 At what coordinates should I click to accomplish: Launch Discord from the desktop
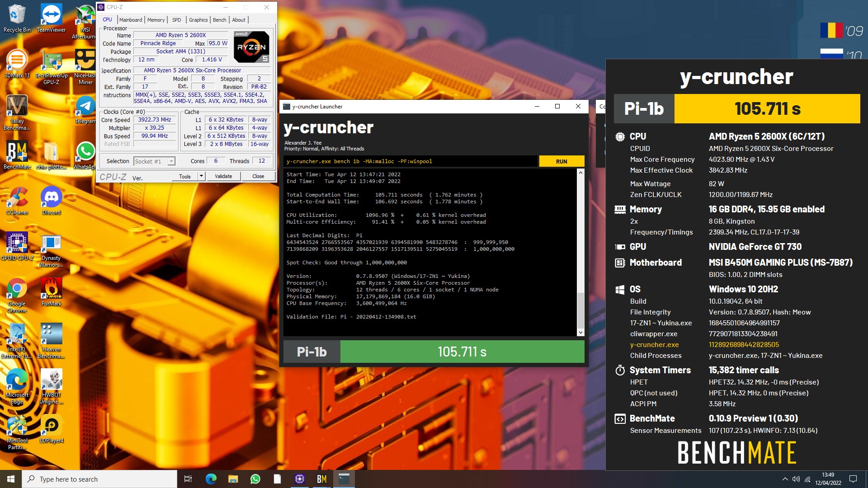pyautogui.click(x=51, y=201)
